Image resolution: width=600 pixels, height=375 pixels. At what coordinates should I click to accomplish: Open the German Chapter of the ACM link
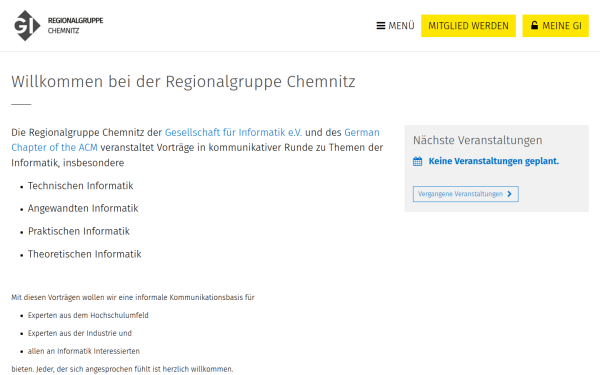[x=195, y=140]
